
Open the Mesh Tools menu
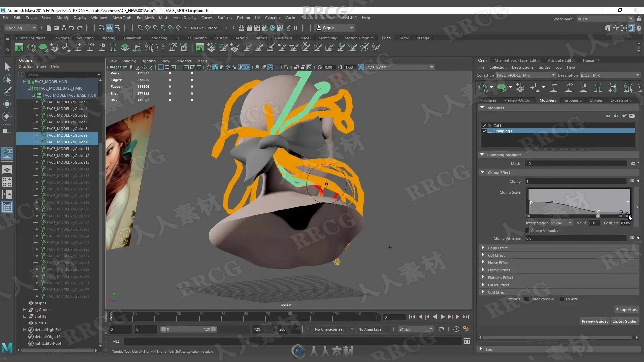[122, 18]
